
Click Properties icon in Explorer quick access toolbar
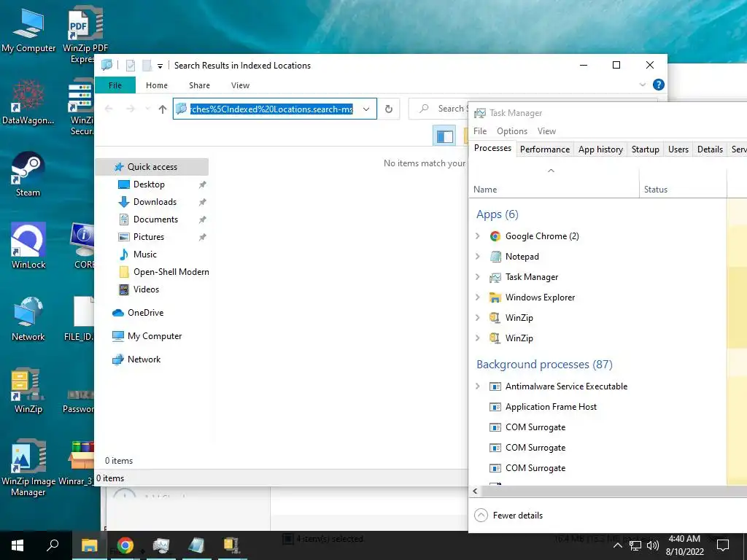[x=130, y=65]
